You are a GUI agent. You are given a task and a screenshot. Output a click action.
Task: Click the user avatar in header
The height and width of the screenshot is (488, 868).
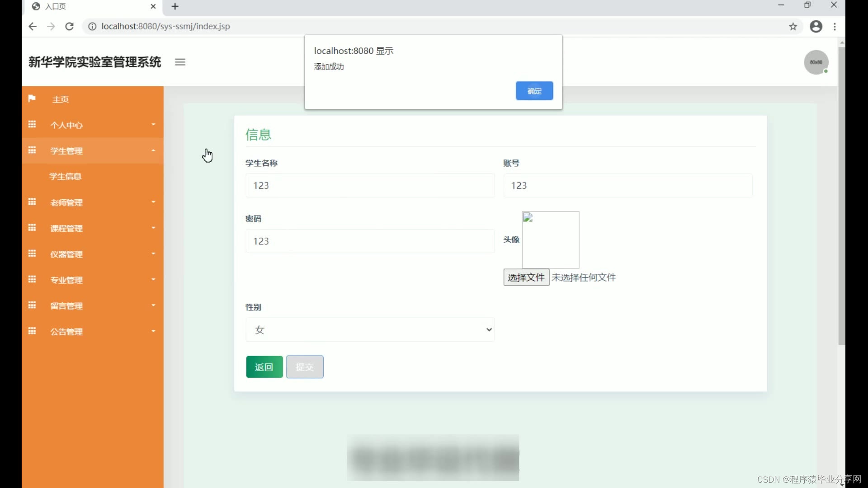coord(816,62)
